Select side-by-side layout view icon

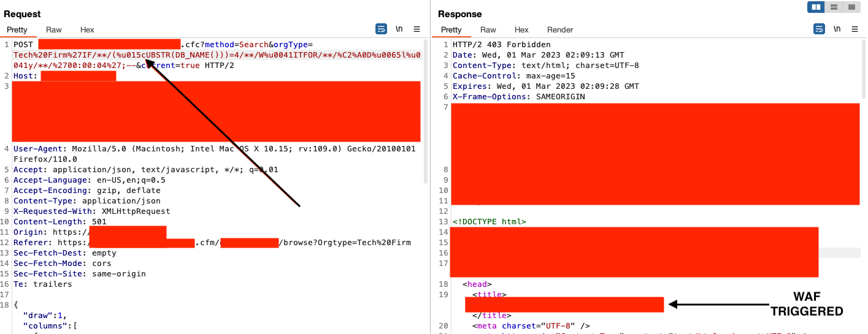point(816,7)
